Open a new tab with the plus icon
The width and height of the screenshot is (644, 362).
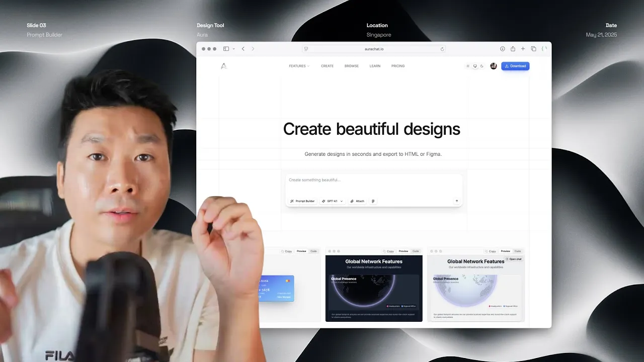click(523, 49)
